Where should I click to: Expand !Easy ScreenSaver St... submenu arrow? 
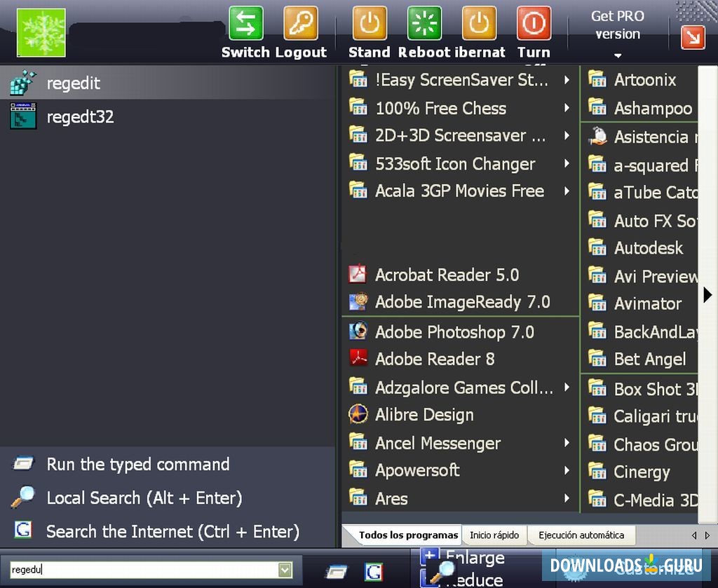click(x=567, y=80)
